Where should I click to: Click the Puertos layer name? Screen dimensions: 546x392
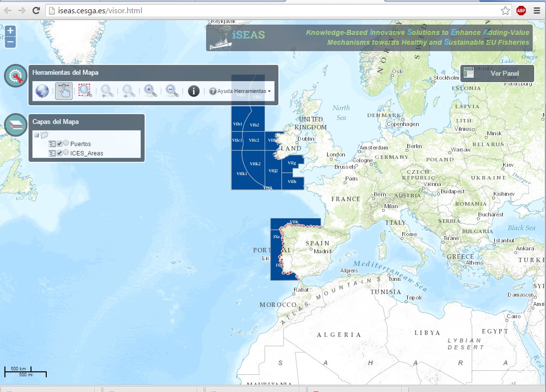(81, 144)
